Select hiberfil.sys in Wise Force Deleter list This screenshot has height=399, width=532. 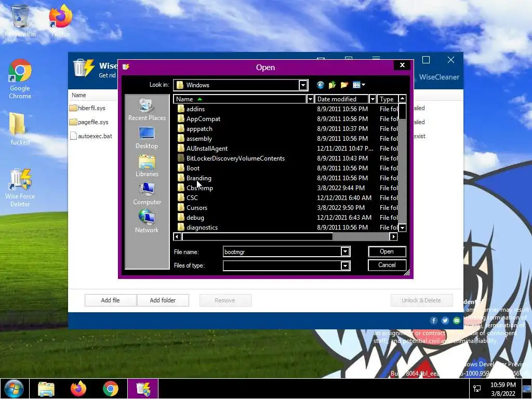[91, 108]
